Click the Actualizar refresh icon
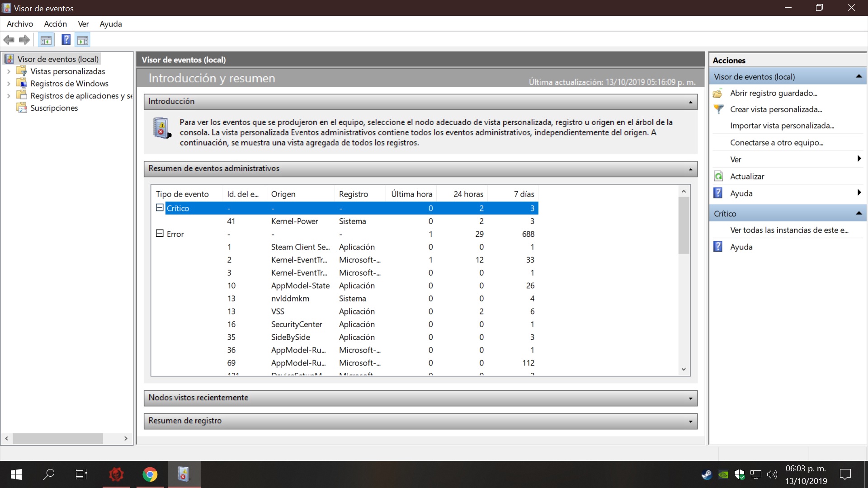 click(718, 176)
